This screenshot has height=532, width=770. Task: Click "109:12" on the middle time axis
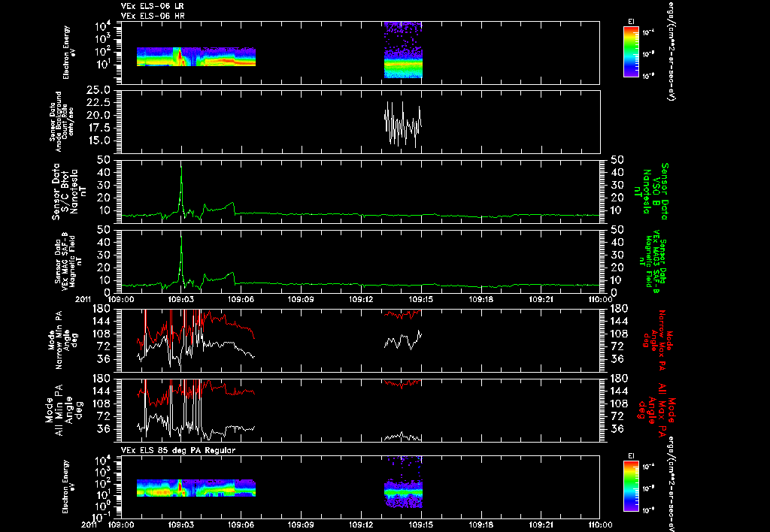click(x=362, y=299)
